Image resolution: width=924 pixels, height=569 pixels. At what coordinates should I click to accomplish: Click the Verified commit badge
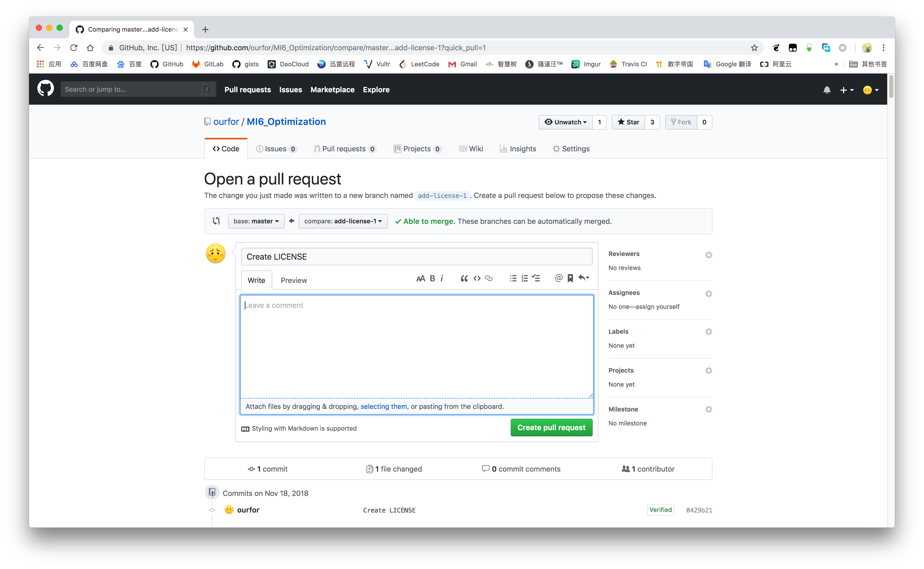click(660, 510)
